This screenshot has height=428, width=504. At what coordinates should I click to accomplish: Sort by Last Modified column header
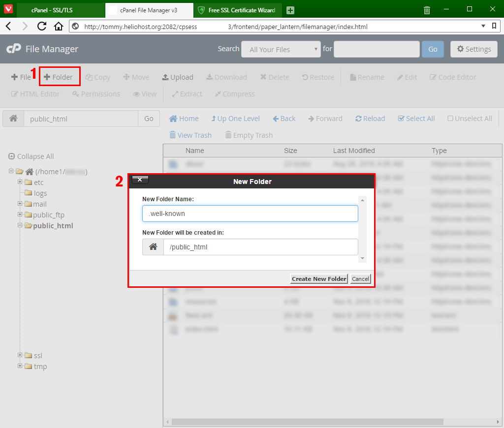pos(354,151)
